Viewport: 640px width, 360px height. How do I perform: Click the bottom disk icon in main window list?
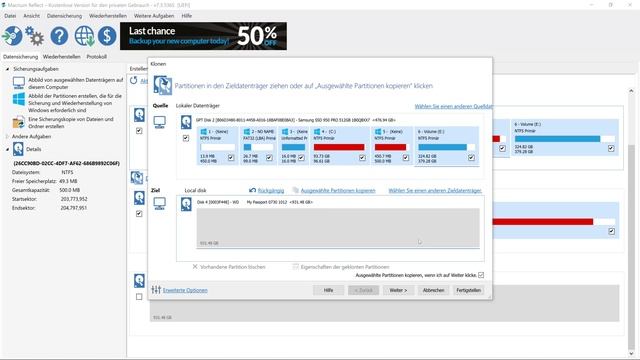point(139,280)
